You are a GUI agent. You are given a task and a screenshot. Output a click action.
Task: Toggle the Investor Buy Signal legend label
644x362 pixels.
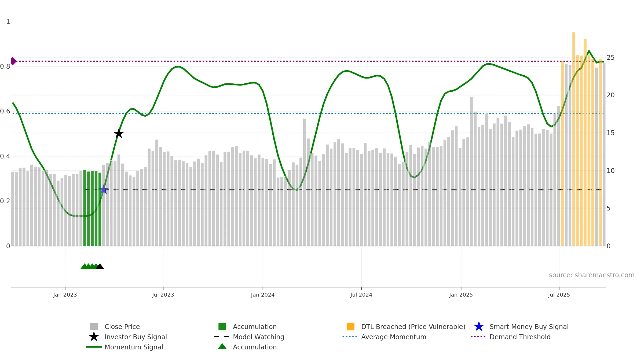pyautogui.click(x=136, y=337)
